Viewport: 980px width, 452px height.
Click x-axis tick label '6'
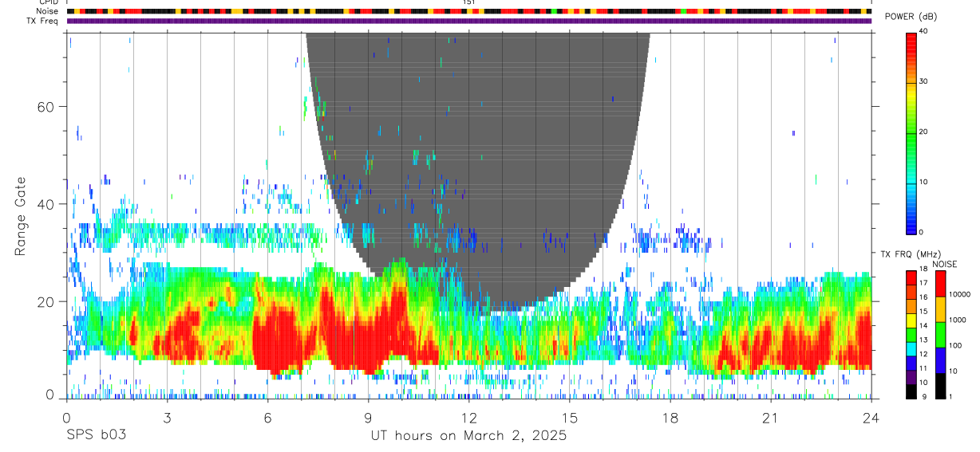click(267, 418)
